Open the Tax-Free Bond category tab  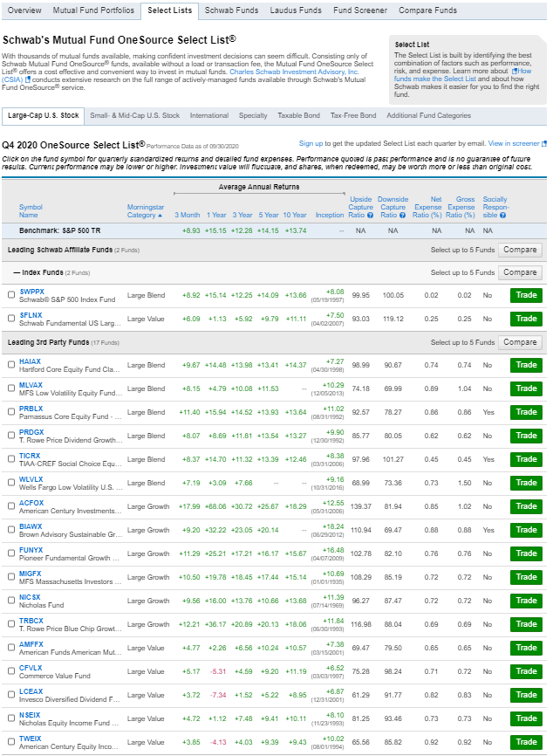pos(353,116)
